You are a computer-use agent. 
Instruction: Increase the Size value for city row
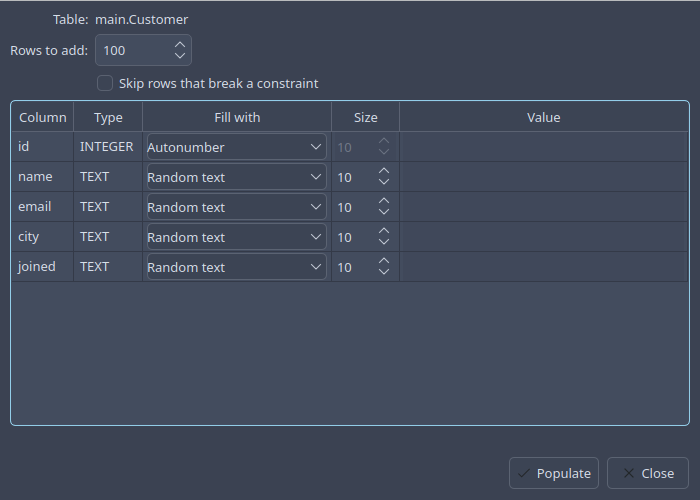[x=384, y=231]
